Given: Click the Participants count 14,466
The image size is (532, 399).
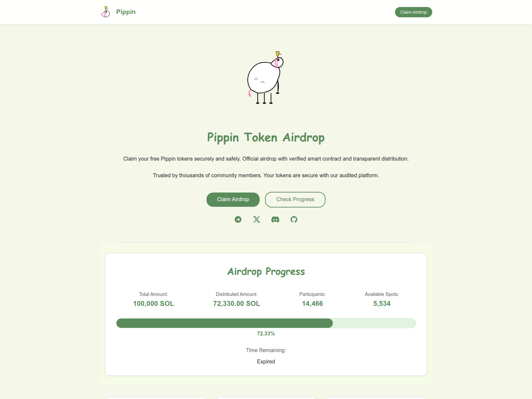Looking at the screenshot, I should tap(312, 303).
